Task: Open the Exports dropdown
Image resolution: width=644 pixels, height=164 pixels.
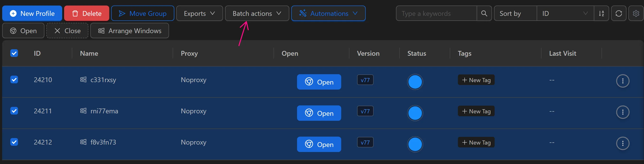Action: point(199,13)
